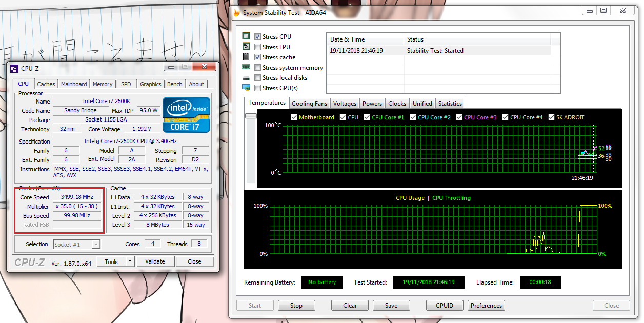Click the Elapsed Time 00:00:18 field
The width and height of the screenshot is (644, 323).
[540, 282]
